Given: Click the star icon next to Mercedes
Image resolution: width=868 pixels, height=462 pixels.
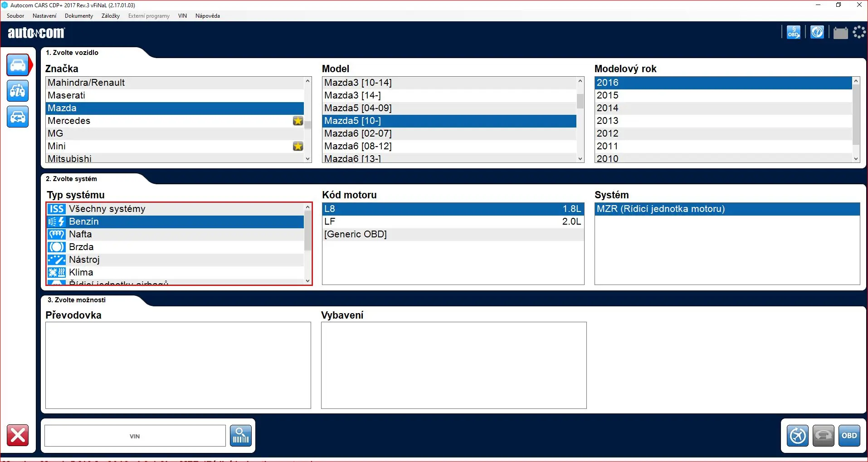Looking at the screenshot, I should (x=298, y=121).
